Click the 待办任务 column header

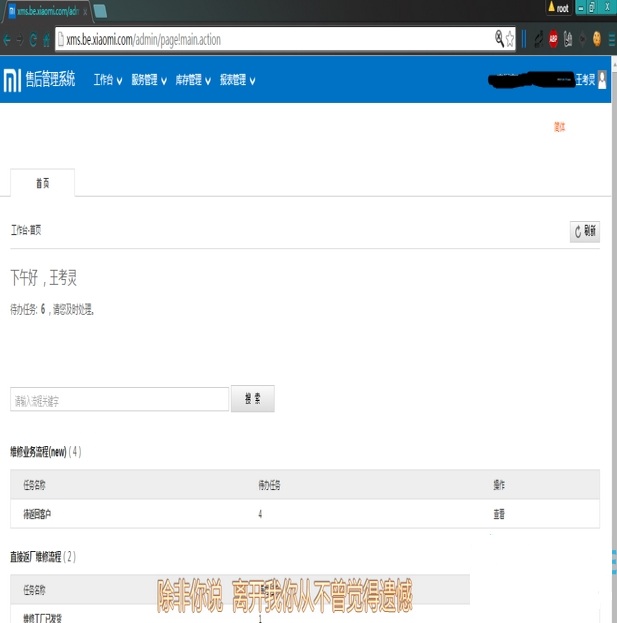(x=269, y=485)
